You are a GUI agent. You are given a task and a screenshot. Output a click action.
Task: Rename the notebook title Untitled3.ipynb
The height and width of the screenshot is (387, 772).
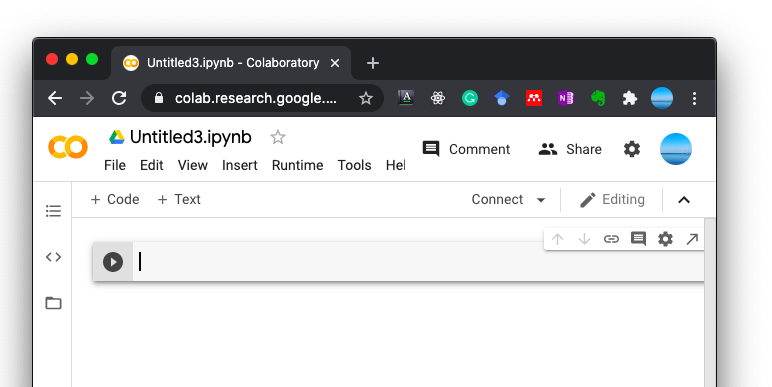(x=191, y=137)
